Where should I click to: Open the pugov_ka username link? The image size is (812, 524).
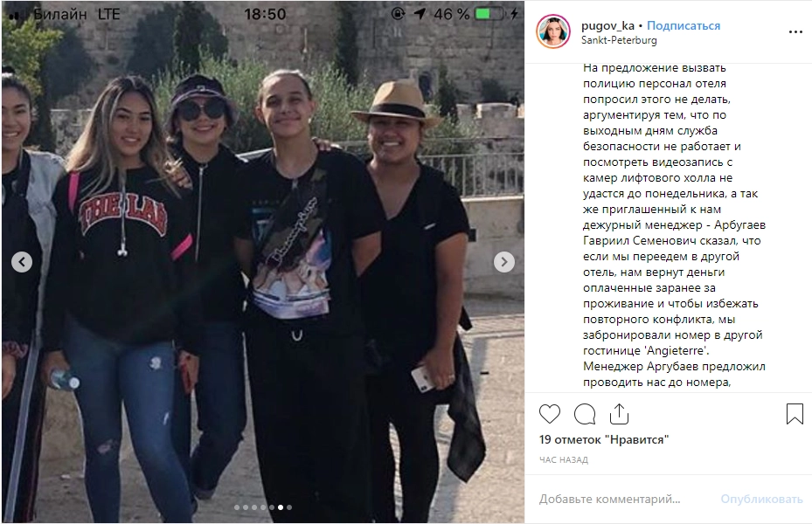coord(607,25)
